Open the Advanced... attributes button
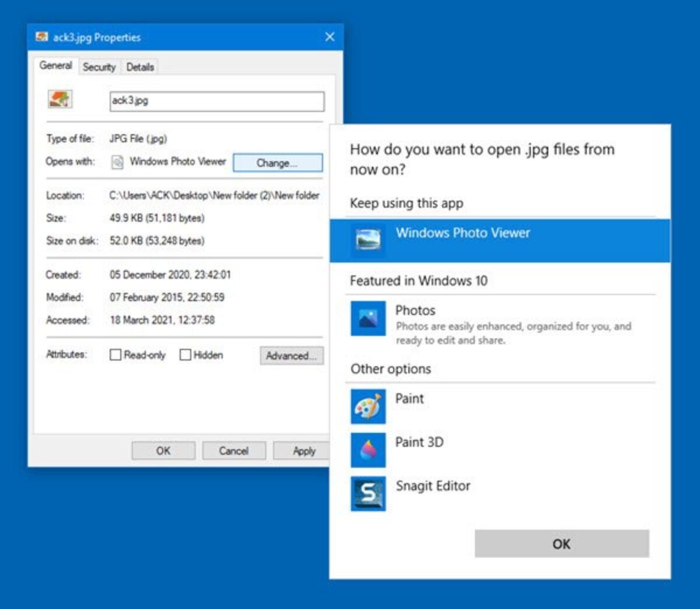Viewport: 700px width, 609px height. [291, 355]
